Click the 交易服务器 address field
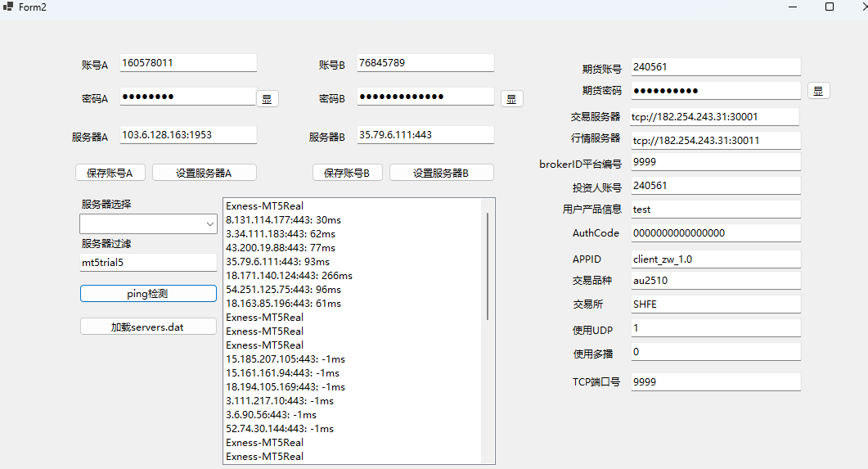 (714, 117)
